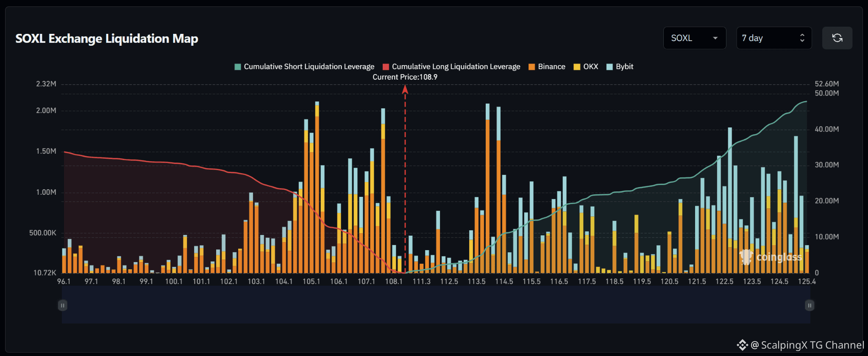Toggle the Bybit legend series
868x356 pixels.
[x=620, y=66]
